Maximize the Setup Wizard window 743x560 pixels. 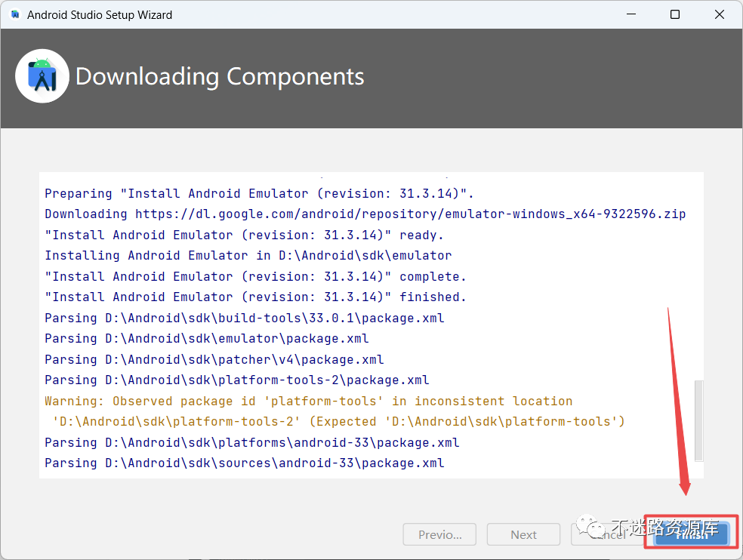[675, 14]
